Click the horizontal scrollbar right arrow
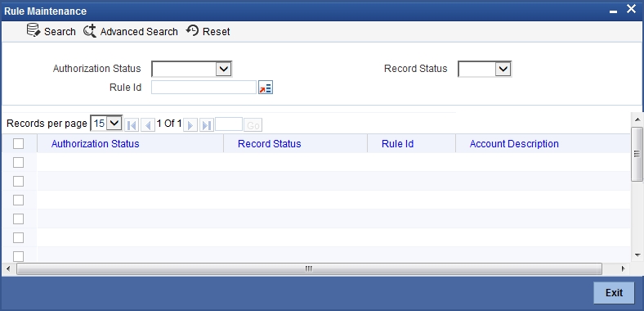This screenshot has width=644, height=311. pos(623,269)
